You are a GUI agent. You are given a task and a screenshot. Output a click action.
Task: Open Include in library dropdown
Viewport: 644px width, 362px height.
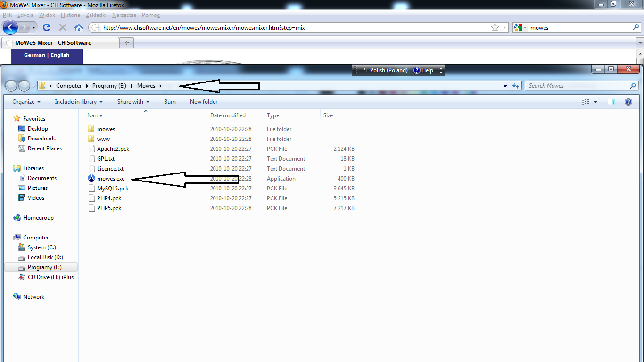79,102
